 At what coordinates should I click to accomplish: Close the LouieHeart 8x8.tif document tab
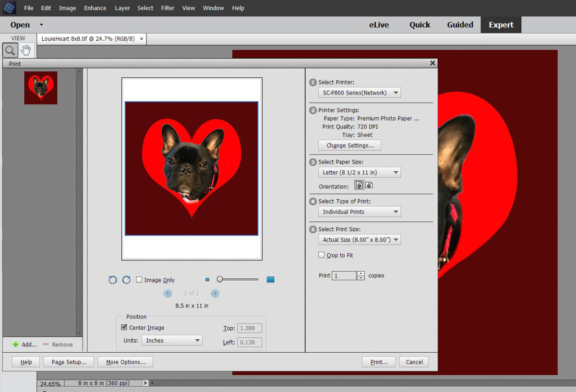pyautogui.click(x=141, y=39)
